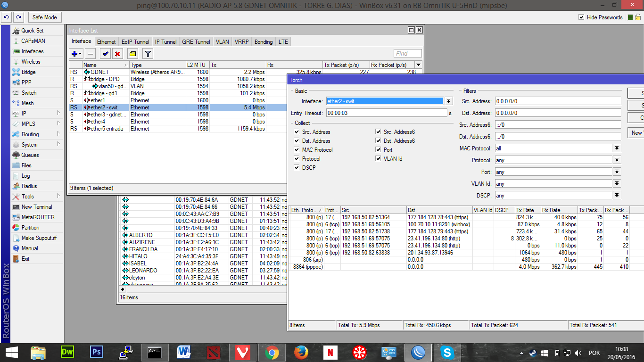Click the Undo arrow in WinBox toolbar
This screenshot has height=362, width=644.
(6, 17)
